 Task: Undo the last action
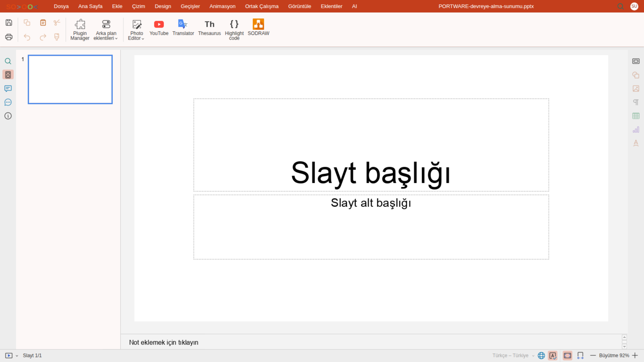coord(27,37)
